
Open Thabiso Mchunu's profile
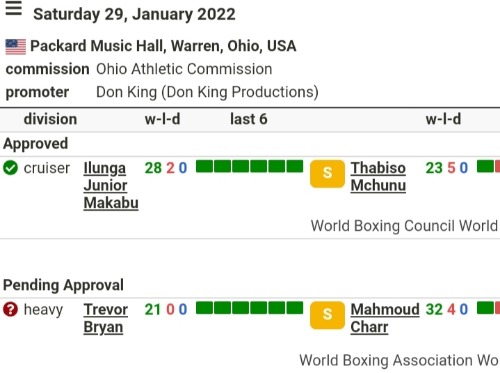(x=378, y=177)
